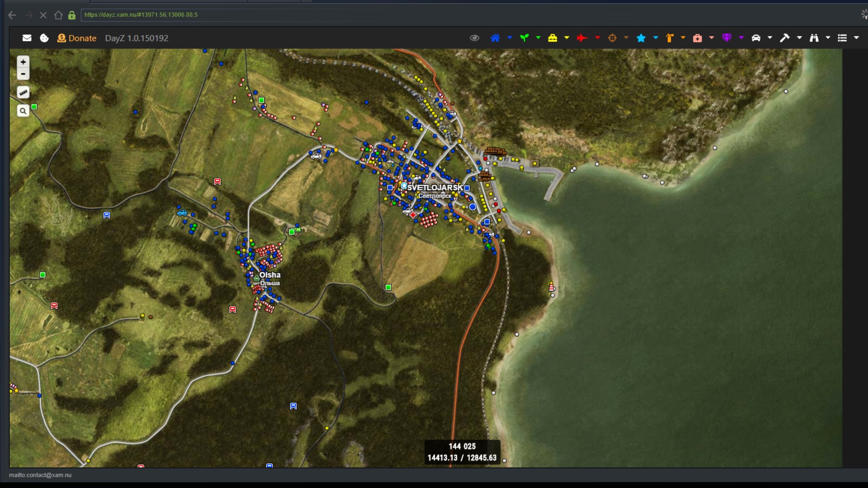Click the green padlock security icon
Image resolution: width=868 pixels, height=488 pixels.
pyautogui.click(x=72, y=15)
